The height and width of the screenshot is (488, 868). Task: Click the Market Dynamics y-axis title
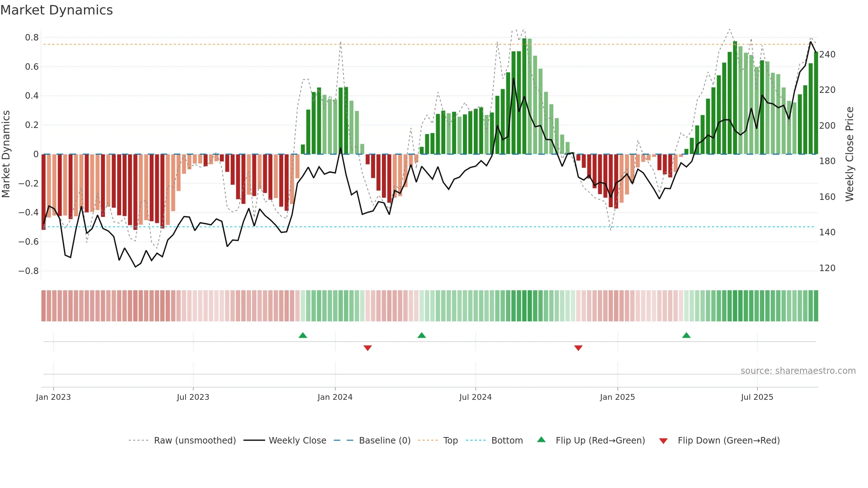6,154
